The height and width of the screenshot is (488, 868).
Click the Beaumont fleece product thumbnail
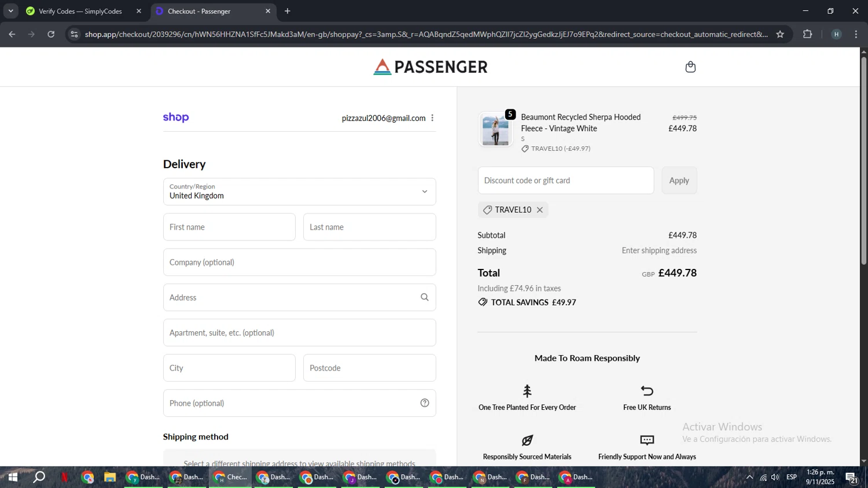pyautogui.click(x=496, y=130)
